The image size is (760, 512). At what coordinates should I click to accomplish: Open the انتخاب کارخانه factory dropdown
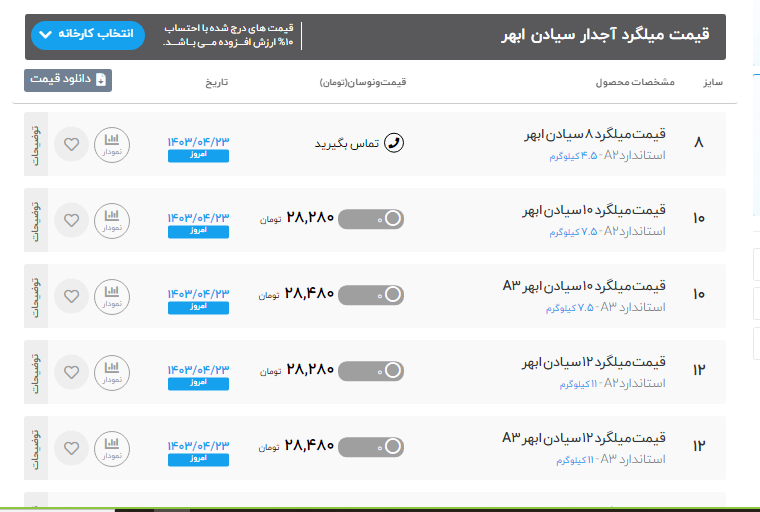coord(88,35)
